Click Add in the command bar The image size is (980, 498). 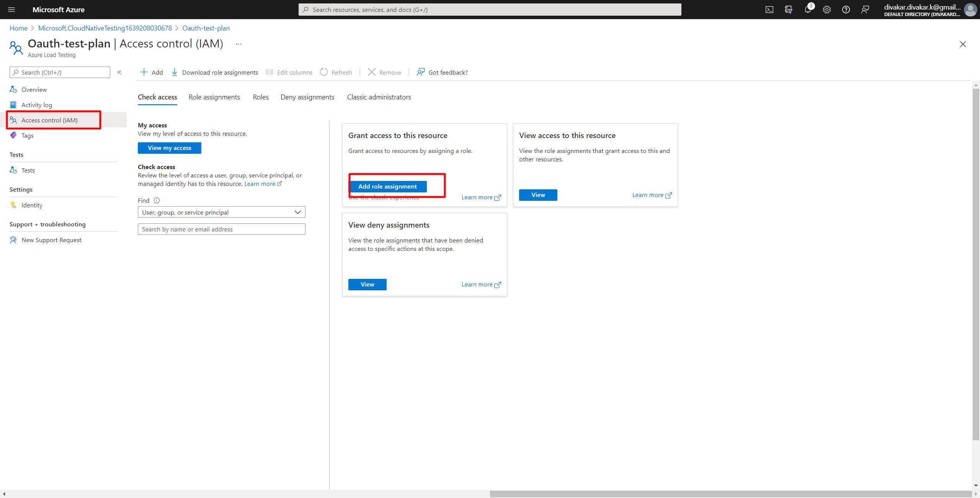(152, 72)
